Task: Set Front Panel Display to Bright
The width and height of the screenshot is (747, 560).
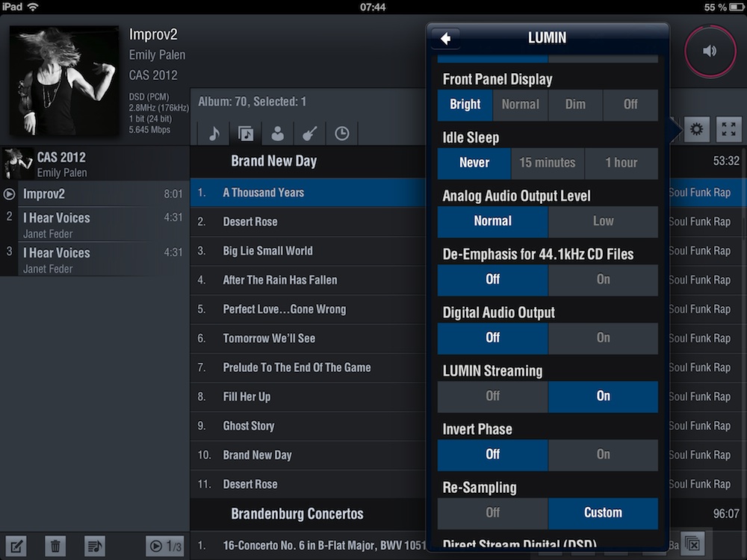Action: click(465, 105)
